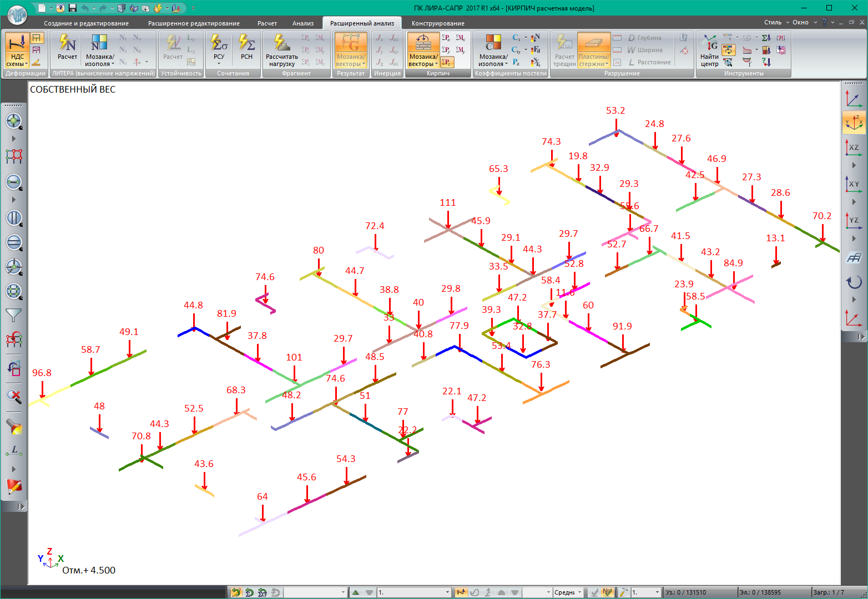Select the XZ projection view icon
The image size is (868, 599).
[854, 148]
